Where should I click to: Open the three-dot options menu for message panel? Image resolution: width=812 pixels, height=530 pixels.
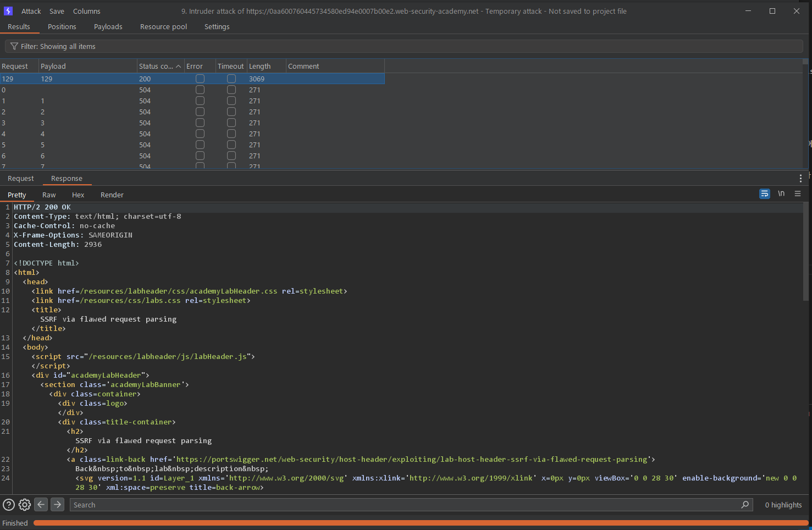pyautogui.click(x=800, y=178)
